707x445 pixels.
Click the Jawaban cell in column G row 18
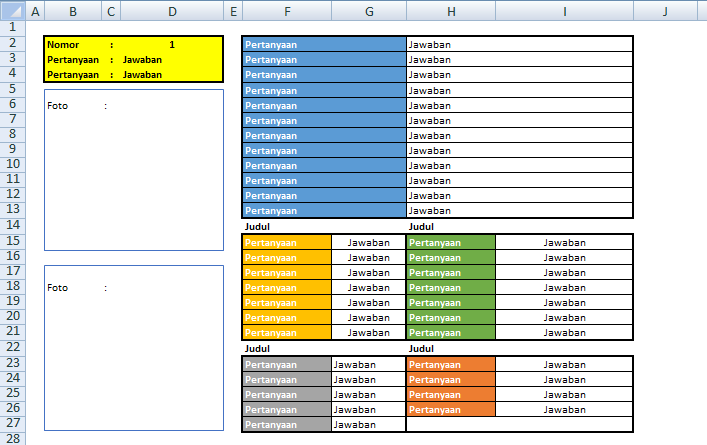click(x=369, y=288)
